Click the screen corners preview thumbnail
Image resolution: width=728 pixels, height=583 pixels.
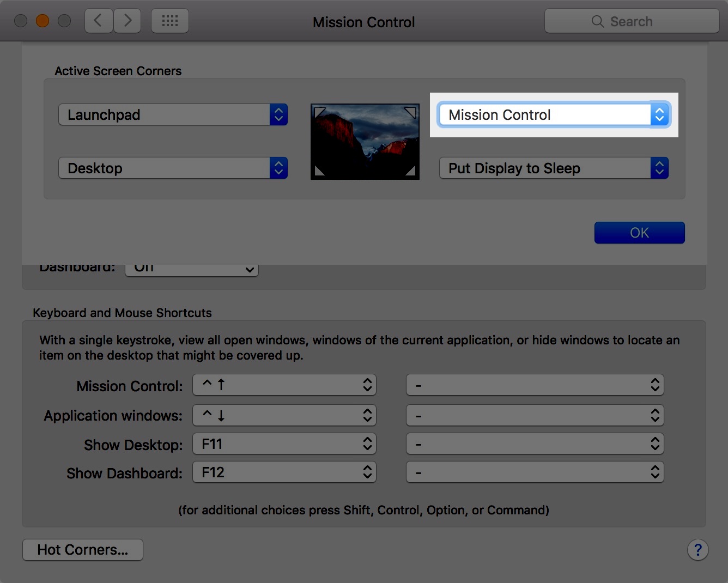pyautogui.click(x=365, y=142)
